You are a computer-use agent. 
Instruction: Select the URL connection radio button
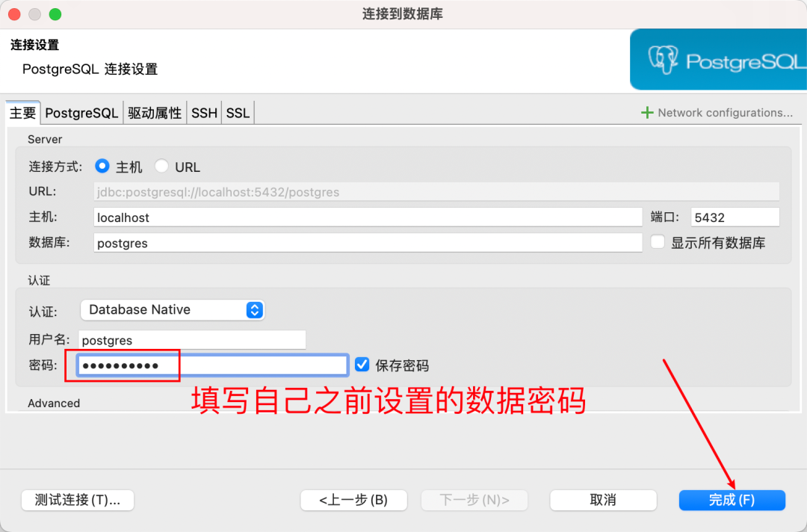point(161,166)
